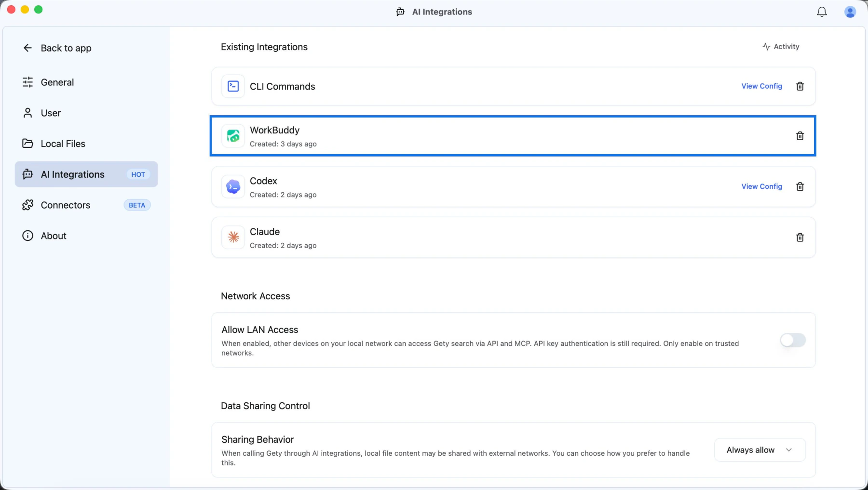View Config for Codex

[x=761, y=186]
